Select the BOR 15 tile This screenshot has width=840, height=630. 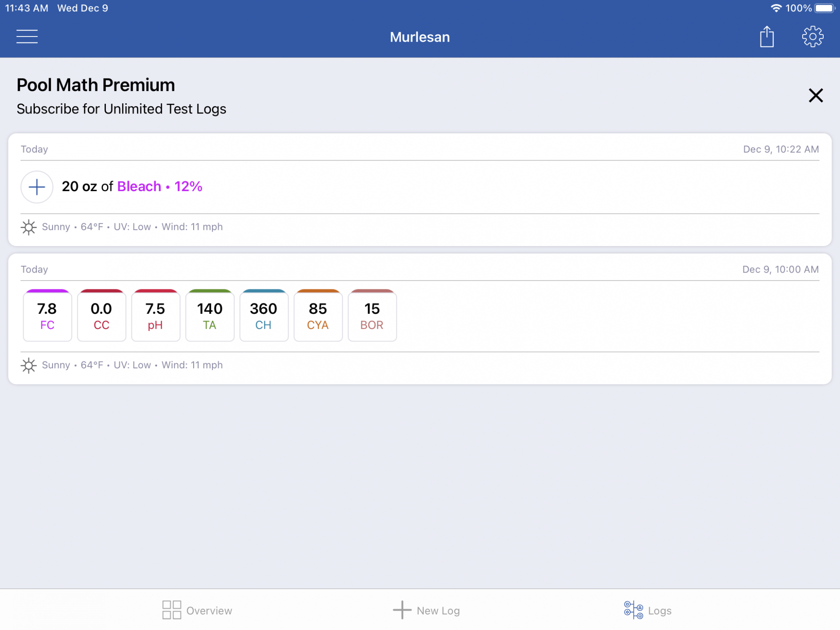tap(373, 315)
